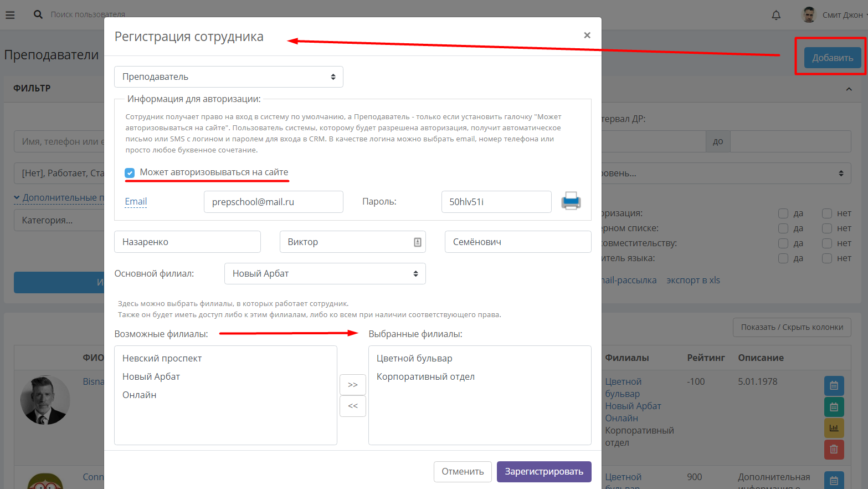The image size is (868, 489).
Task: Click the yellow chart icon for Bisna row
Action: pos(834,428)
